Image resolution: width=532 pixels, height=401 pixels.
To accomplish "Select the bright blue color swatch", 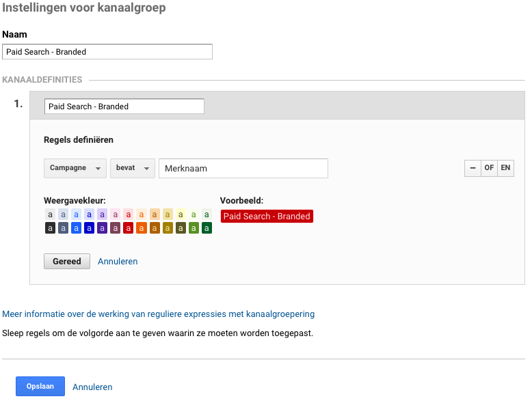I will pyautogui.click(x=76, y=228).
